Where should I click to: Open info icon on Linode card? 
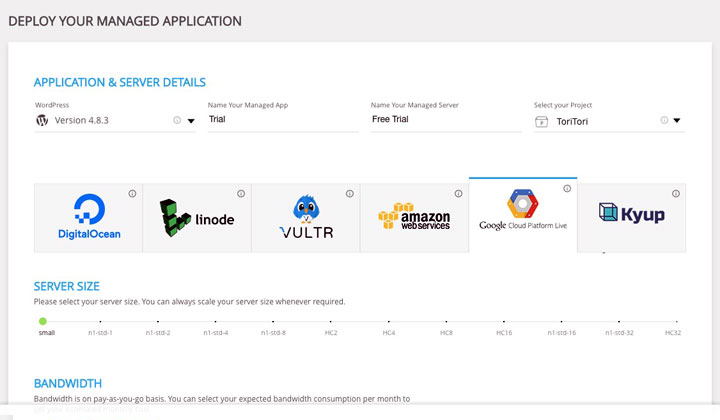click(x=241, y=194)
